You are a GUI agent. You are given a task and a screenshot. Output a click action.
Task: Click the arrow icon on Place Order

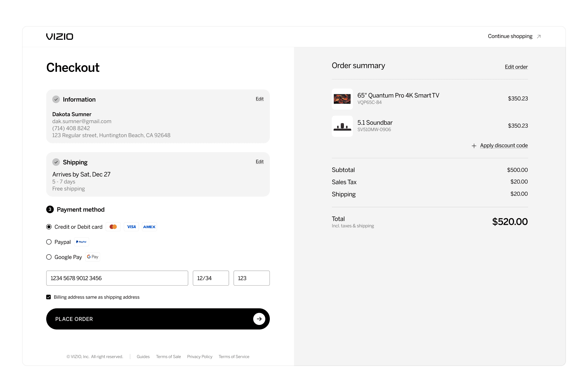click(x=259, y=319)
